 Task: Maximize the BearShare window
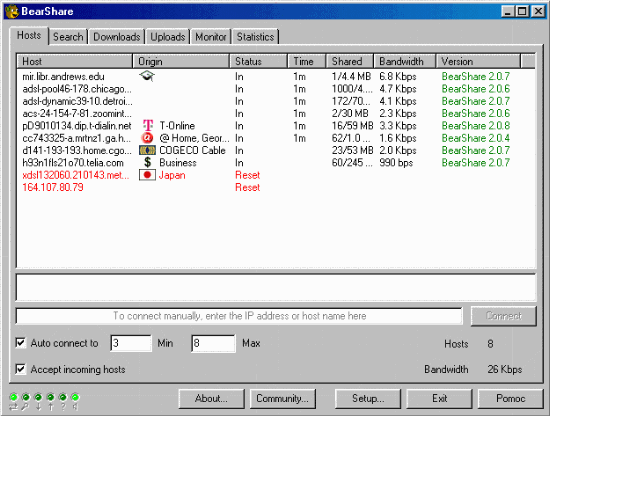[522, 11]
